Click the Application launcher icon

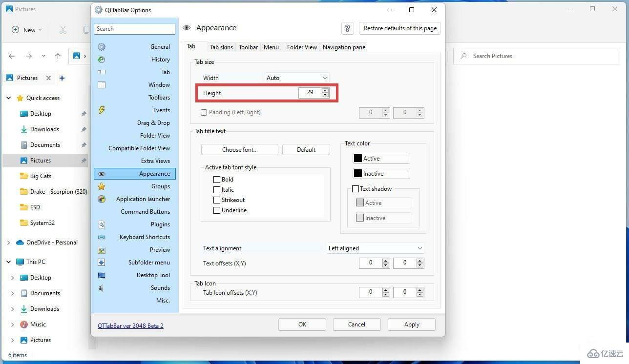pos(102,199)
